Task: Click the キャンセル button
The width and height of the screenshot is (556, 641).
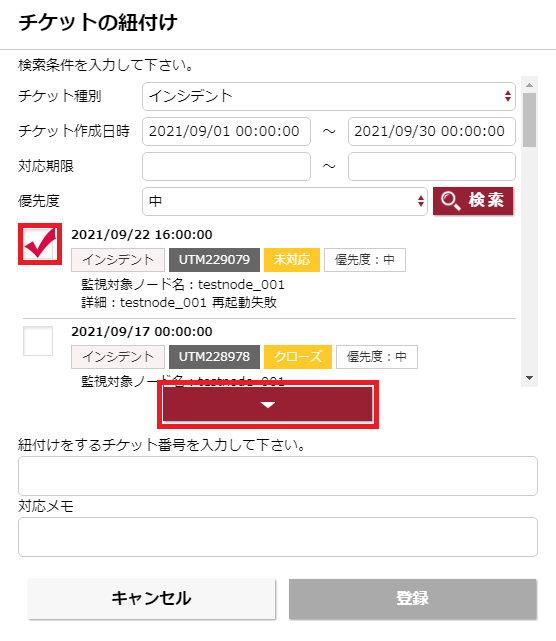Action: [151, 598]
